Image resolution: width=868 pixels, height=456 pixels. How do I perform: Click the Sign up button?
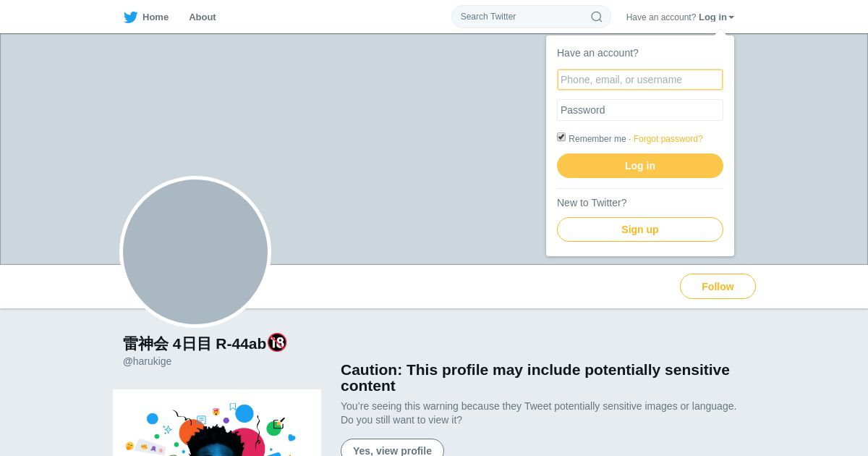tap(640, 229)
